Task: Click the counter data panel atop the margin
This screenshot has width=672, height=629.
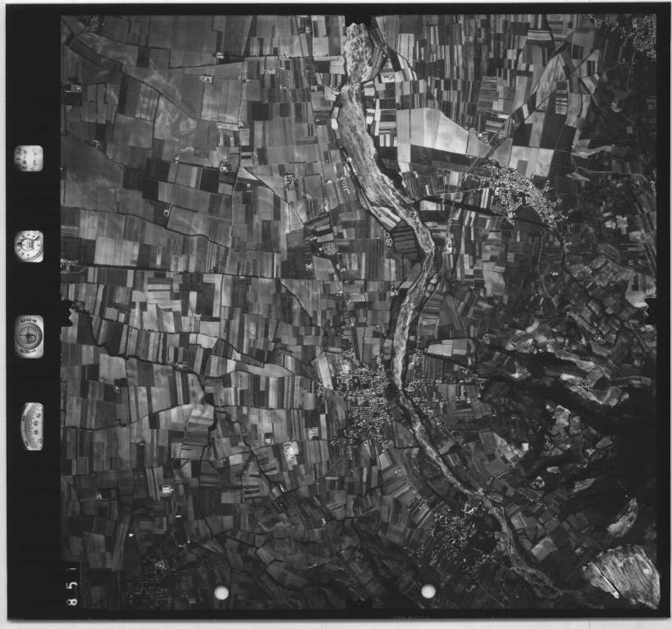Action: click(x=29, y=158)
